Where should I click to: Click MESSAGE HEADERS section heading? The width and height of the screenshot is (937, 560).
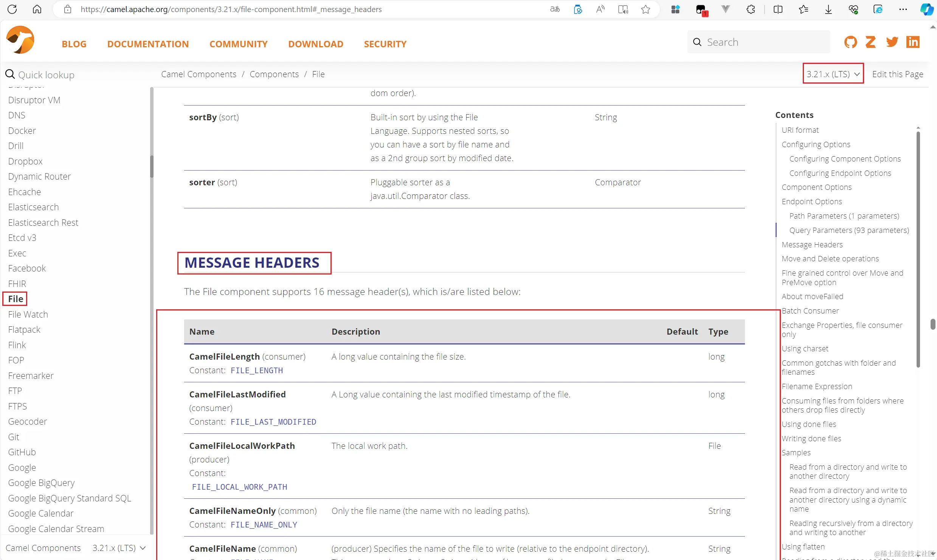(x=252, y=262)
